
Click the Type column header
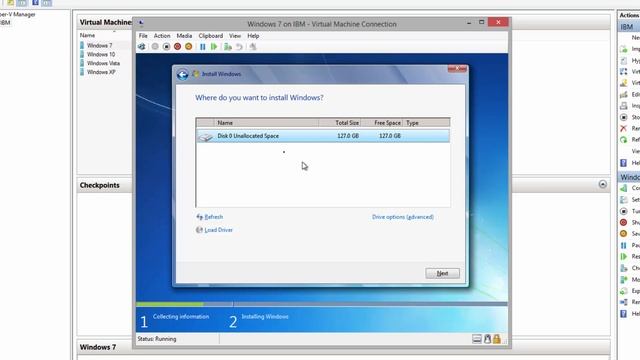pos(427,122)
